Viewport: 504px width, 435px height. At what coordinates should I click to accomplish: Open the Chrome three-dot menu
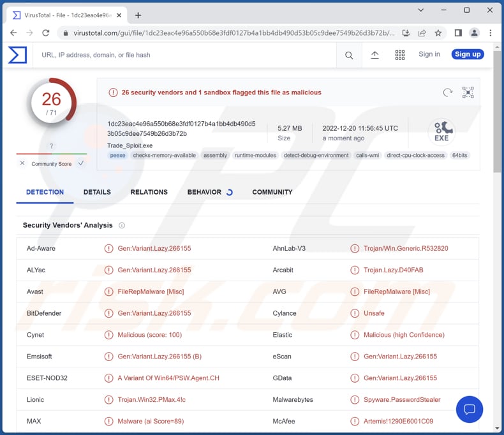click(x=490, y=33)
